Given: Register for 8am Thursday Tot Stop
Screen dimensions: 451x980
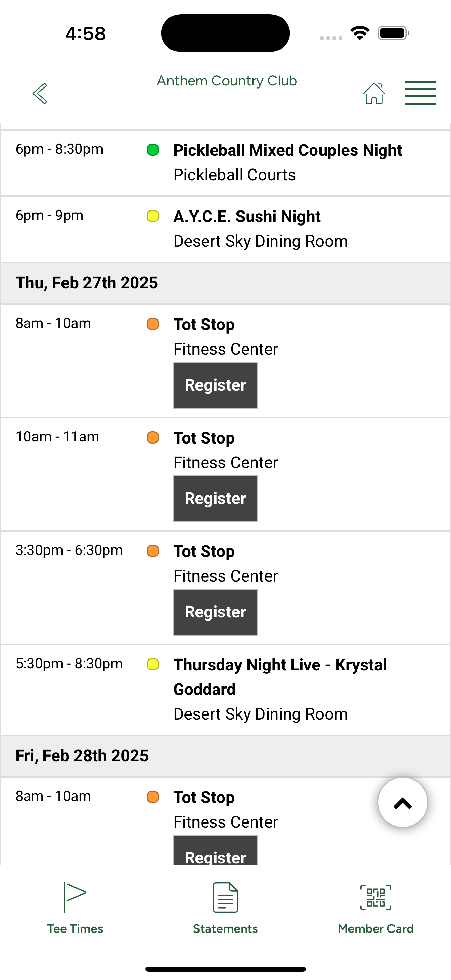Looking at the screenshot, I should coord(215,385).
